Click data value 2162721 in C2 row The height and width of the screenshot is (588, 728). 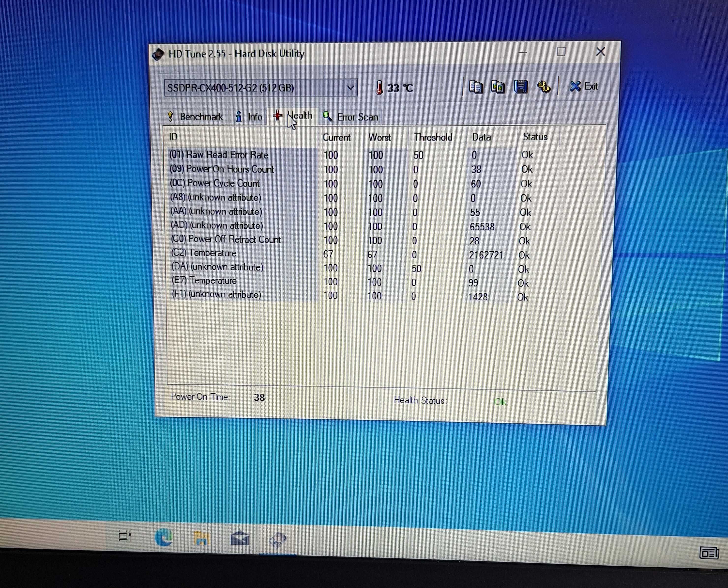(x=486, y=255)
